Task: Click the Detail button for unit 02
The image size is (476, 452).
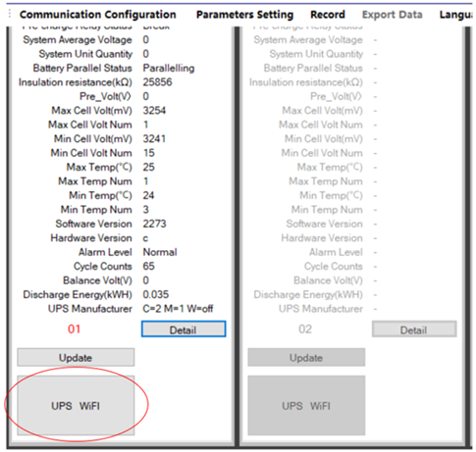Action: tap(414, 329)
